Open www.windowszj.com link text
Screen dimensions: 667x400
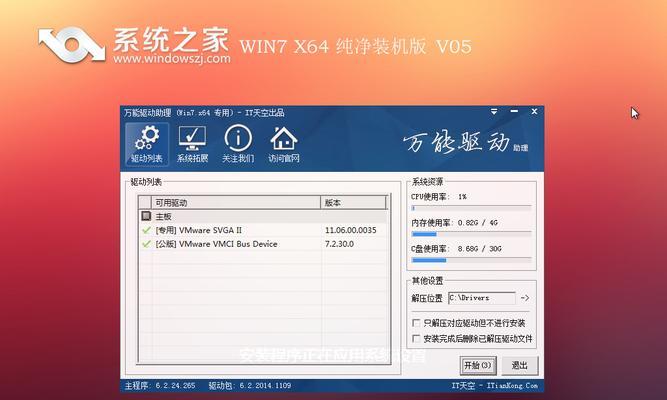click(172, 58)
